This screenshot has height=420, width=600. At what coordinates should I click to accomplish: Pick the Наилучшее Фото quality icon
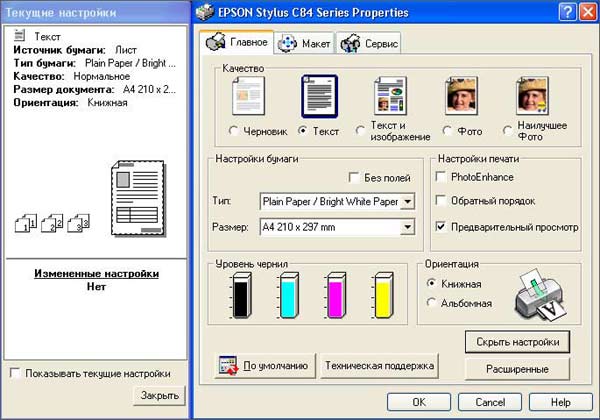[x=533, y=97]
